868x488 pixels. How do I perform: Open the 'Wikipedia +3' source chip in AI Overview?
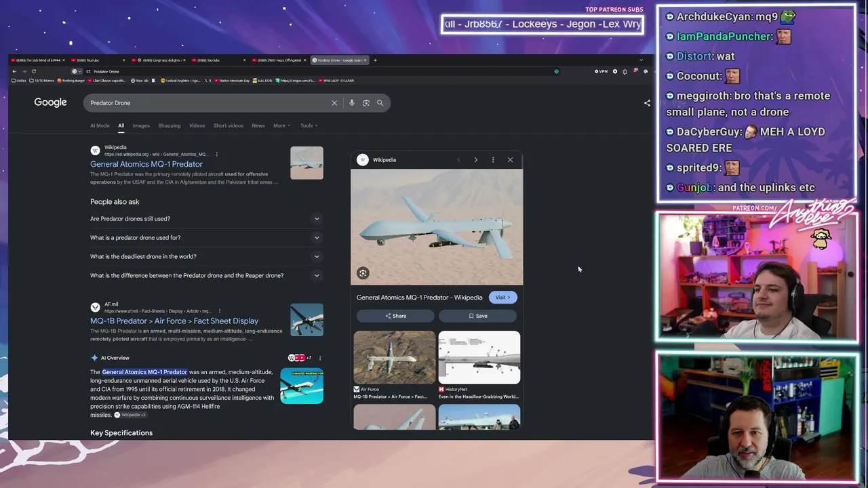click(x=130, y=415)
